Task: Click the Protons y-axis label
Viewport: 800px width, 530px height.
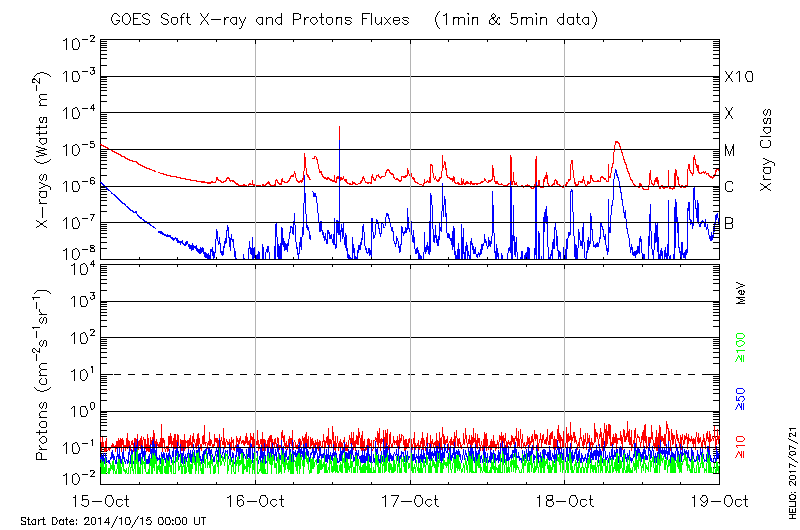Action: pyautogui.click(x=44, y=376)
